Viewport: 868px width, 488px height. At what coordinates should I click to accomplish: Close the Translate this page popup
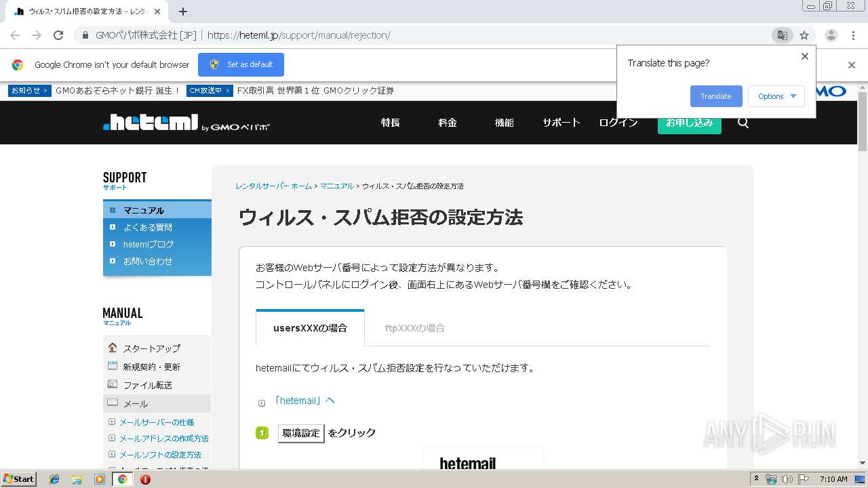coord(805,56)
